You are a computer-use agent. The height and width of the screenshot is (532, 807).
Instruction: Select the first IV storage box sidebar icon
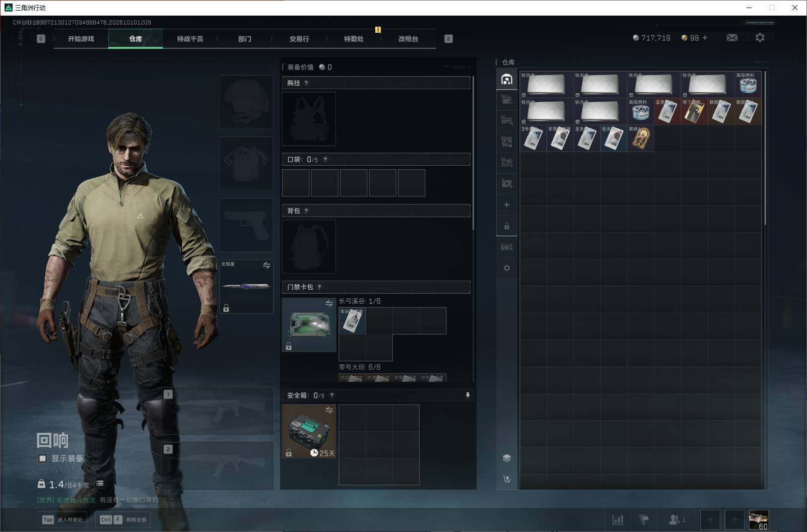pos(507,99)
